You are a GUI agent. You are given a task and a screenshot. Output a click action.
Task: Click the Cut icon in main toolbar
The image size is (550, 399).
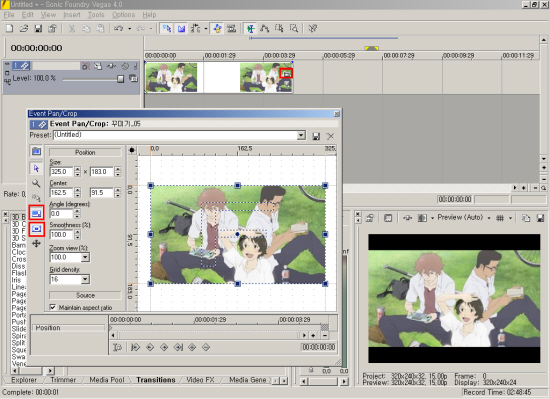(72, 28)
